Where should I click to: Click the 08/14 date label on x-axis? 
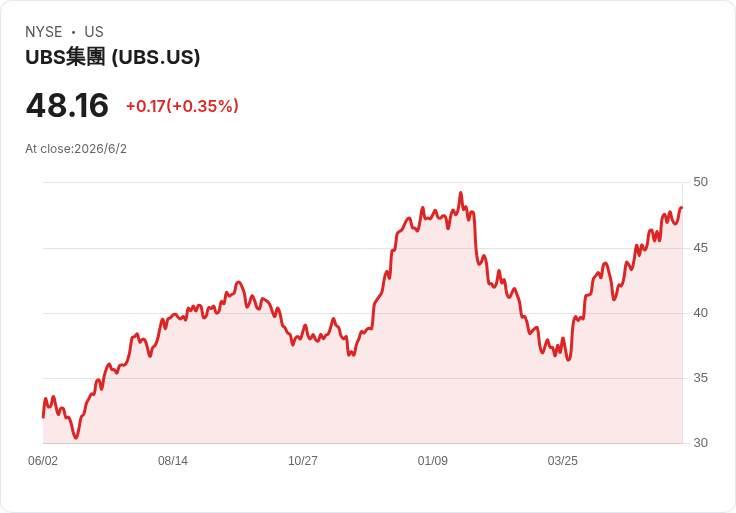(x=173, y=460)
